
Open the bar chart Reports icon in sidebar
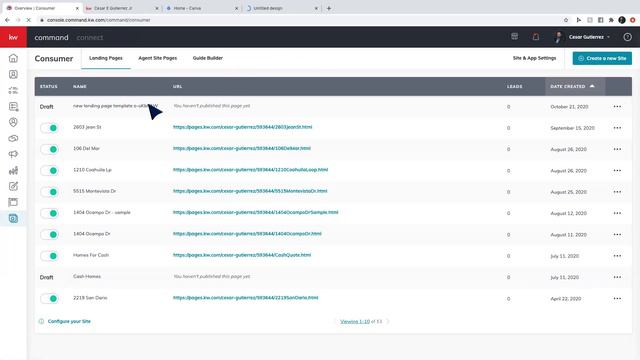(13, 171)
